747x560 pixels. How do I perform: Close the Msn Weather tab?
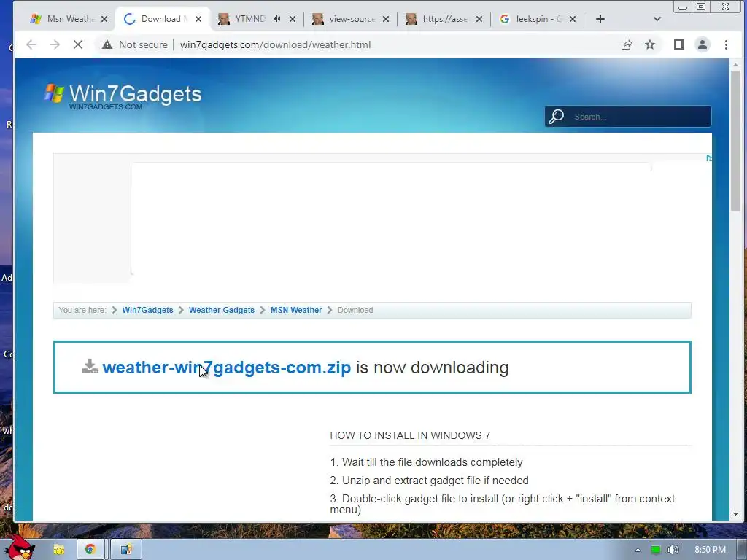coord(104,19)
